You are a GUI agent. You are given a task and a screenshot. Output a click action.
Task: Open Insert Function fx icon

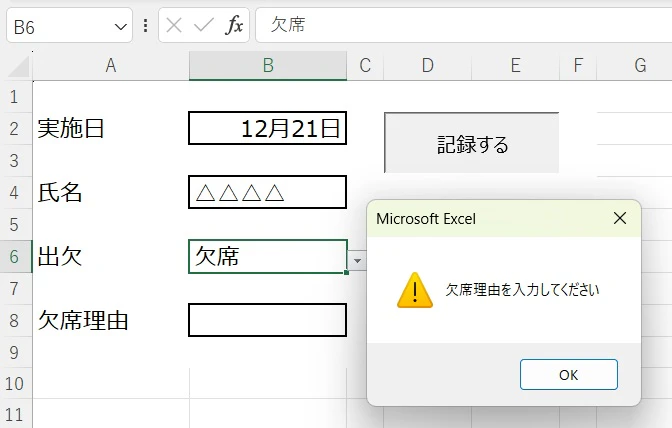(234, 25)
